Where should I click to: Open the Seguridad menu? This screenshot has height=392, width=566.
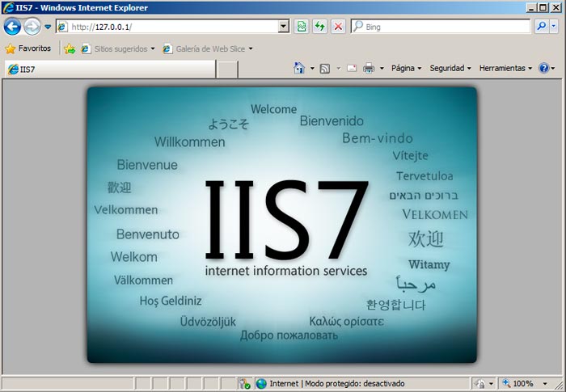pos(450,69)
